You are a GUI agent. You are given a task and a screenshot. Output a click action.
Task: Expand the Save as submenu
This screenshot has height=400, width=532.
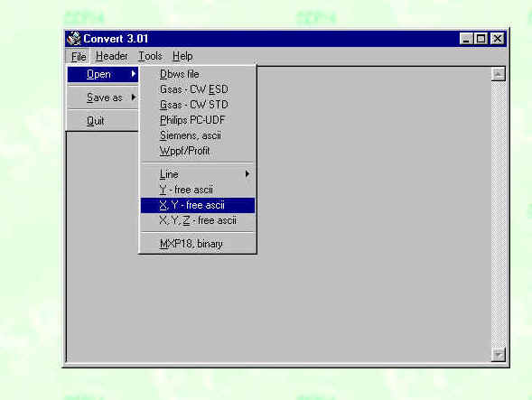tap(103, 98)
